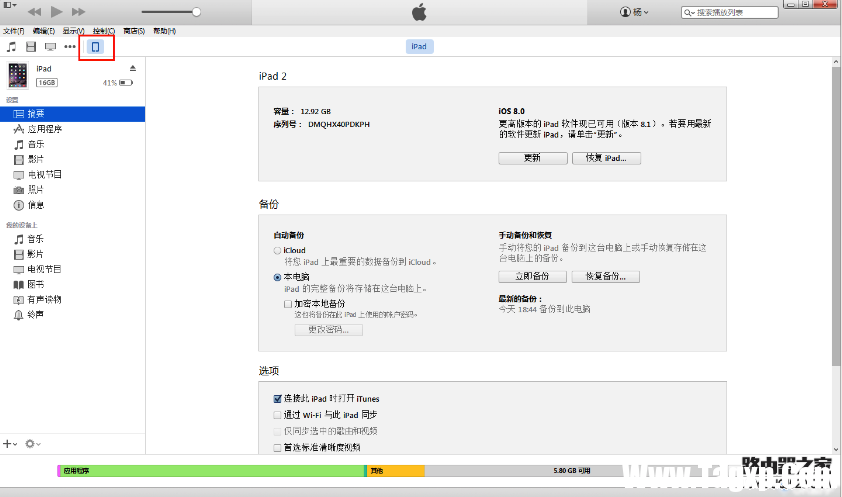
Task: Select 铃声 under On My Device
Action: [x=72, y=315]
